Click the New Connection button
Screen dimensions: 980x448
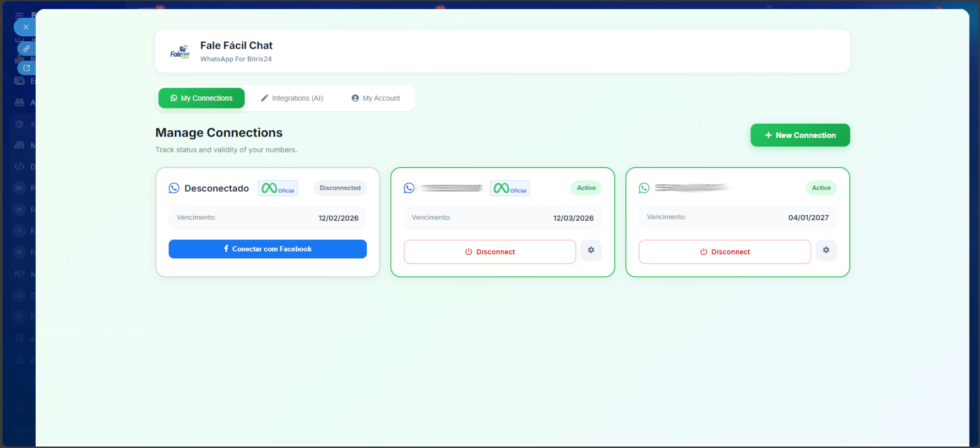pyautogui.click(x=799, y=135)
